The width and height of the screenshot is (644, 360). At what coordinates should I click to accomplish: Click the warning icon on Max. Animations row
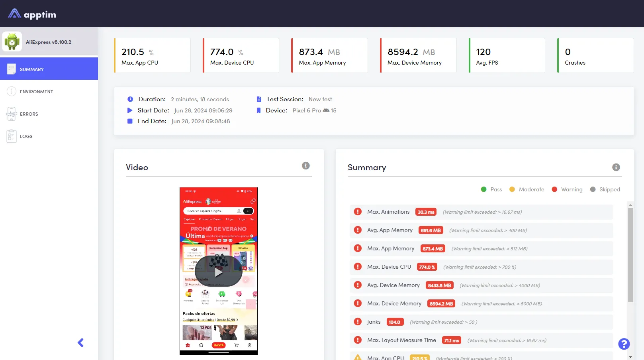pos(358,212)
